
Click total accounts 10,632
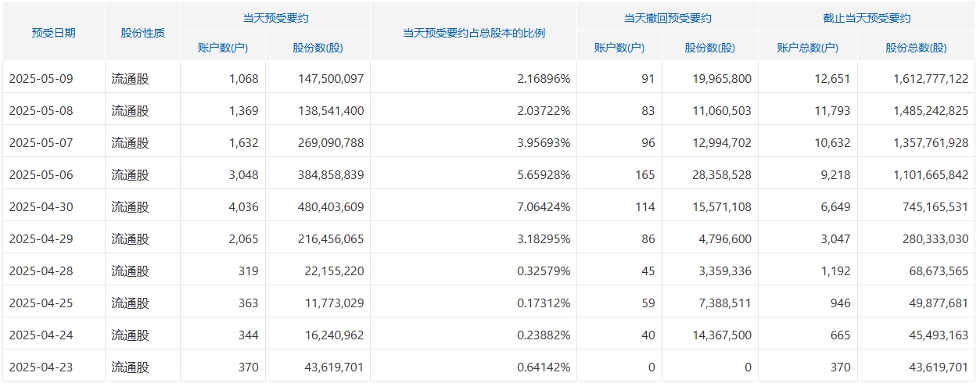click(x=834, y=143)
